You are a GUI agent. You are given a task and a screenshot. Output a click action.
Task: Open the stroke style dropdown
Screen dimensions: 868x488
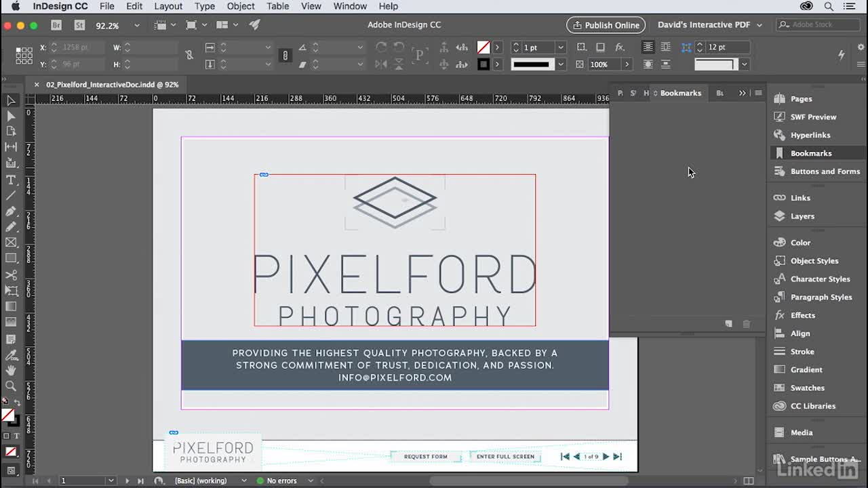point(560,64)
